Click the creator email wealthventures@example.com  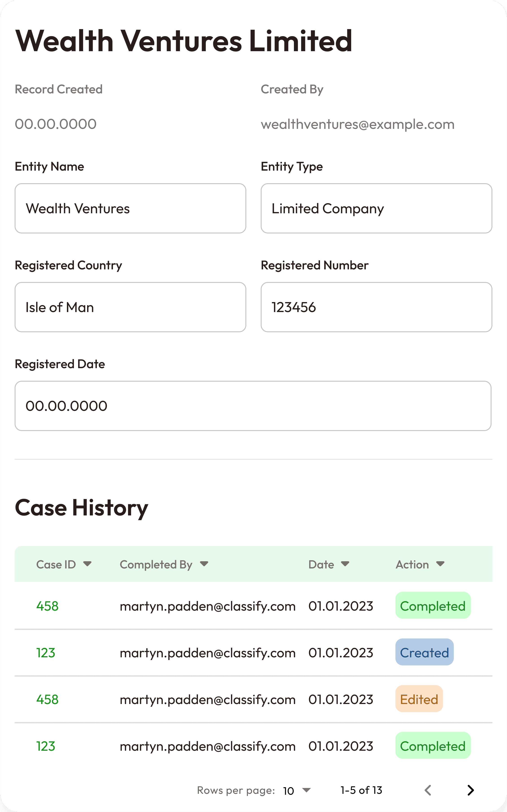click(x=357, y=124)
